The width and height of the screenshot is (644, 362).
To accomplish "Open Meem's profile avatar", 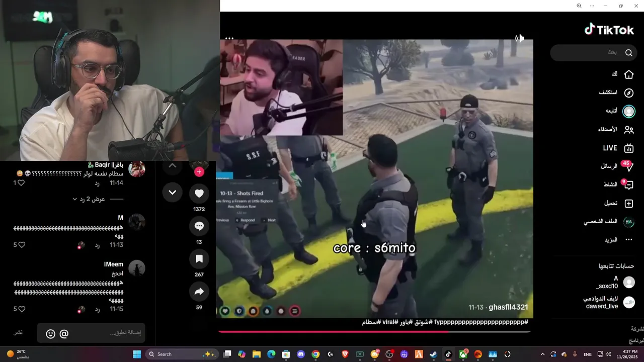I will [137, 268].
